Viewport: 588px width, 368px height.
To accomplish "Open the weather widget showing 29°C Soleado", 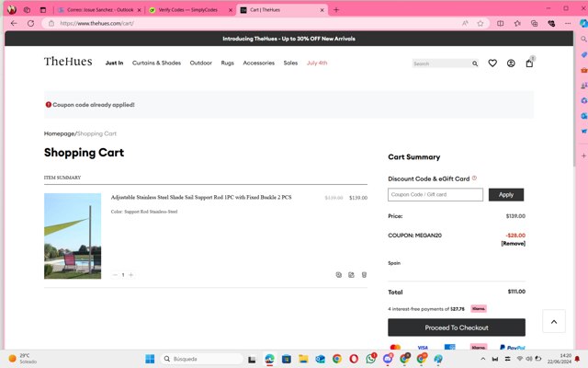I will (22, 359).
